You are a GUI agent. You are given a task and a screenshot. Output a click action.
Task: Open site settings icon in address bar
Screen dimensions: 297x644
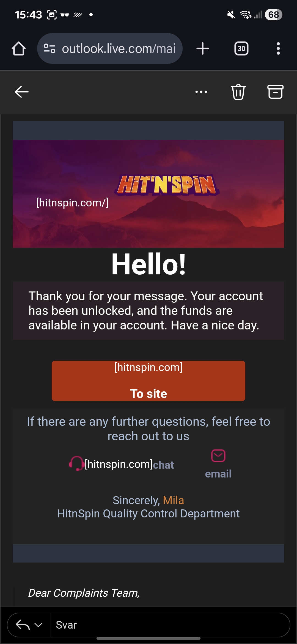point(50,49)
